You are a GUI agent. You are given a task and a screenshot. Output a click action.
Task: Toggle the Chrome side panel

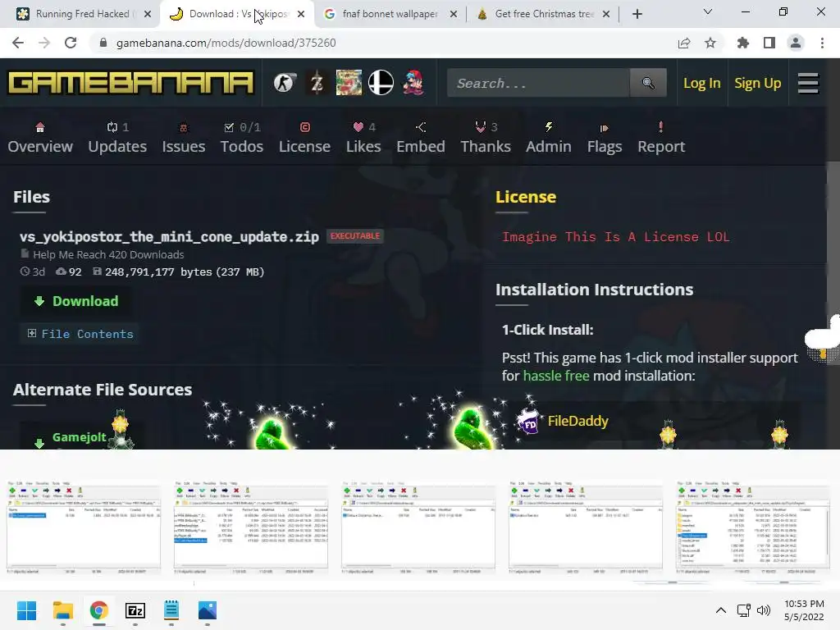[769, 43]
